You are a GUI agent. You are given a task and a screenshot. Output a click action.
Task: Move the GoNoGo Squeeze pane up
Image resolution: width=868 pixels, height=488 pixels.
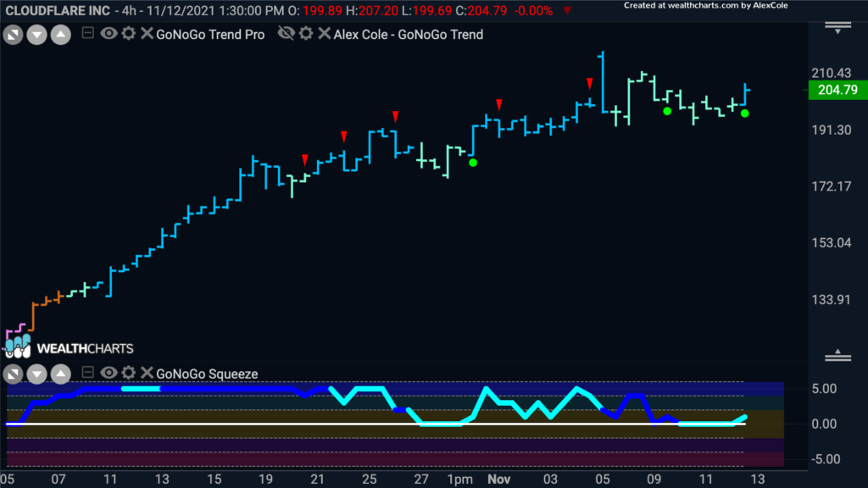(61, 374)
